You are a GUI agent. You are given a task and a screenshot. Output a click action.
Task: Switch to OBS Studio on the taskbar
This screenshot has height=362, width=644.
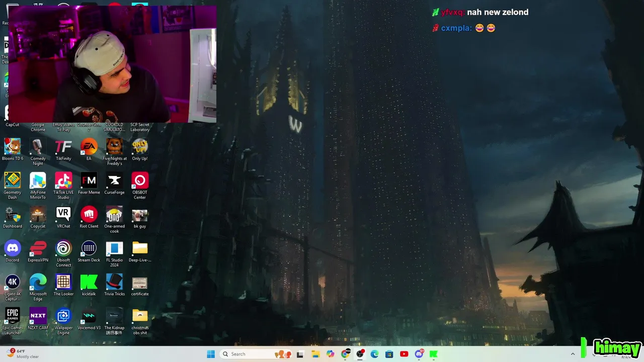click(x=360, y=354)
